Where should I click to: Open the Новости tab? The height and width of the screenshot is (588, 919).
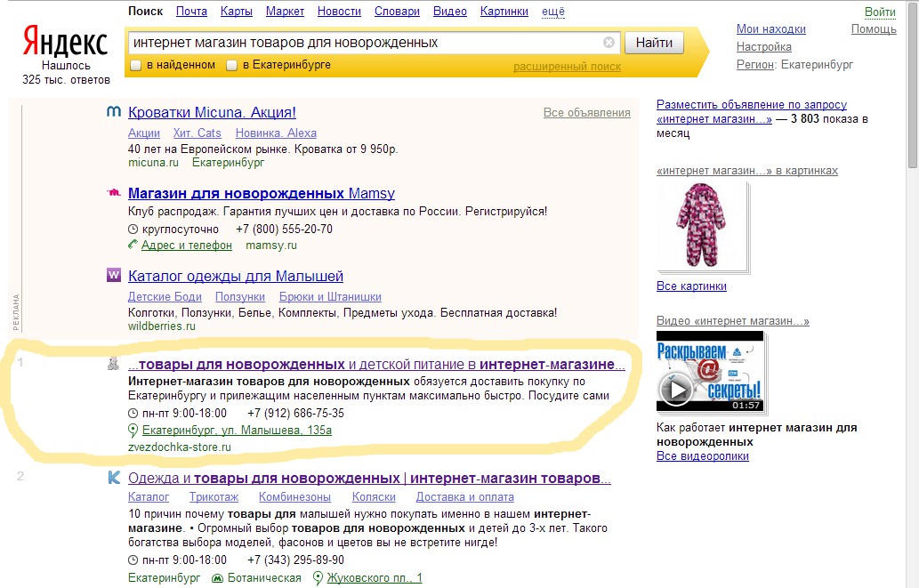point(339,12)
